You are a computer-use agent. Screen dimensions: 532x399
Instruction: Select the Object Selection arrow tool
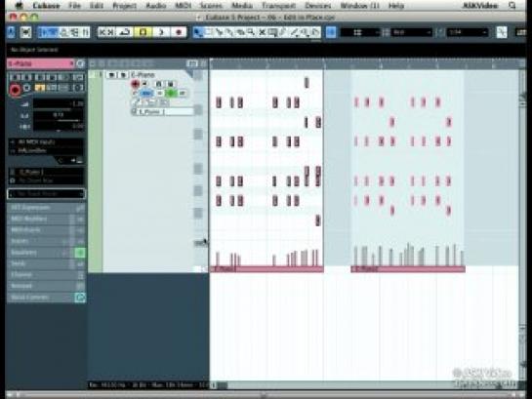pyautogui.click(x=198, y=32)
